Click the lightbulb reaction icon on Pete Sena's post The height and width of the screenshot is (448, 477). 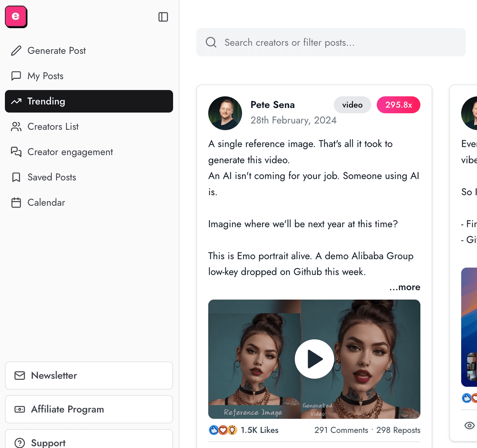[x=232, y=430]
